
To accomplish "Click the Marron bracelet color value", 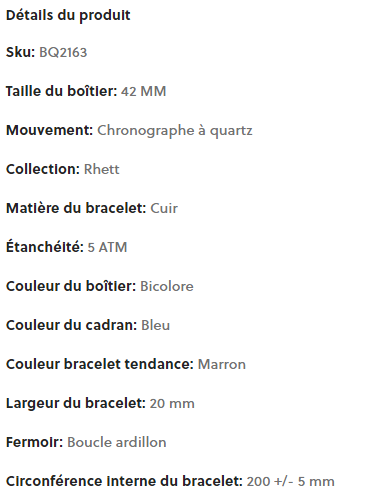I will (x=222, y=364).
